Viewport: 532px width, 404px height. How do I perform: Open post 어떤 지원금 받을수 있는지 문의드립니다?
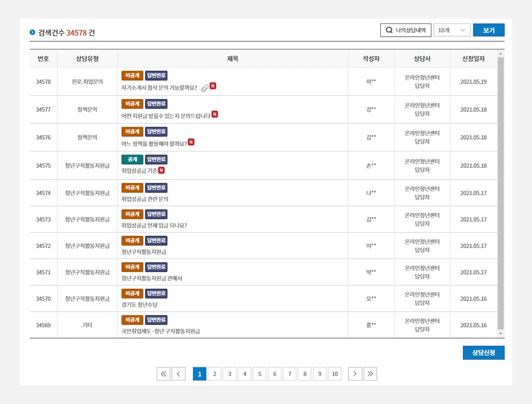(166, 116)
